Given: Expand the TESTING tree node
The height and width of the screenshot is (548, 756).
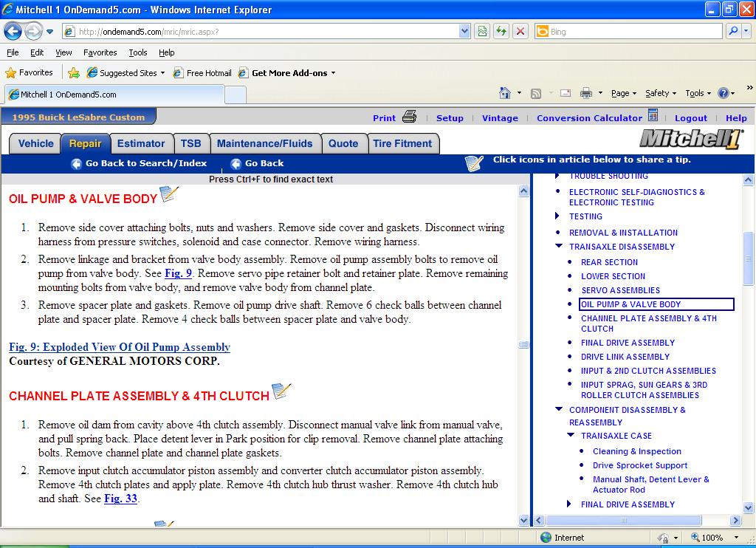Looking at the screenshot, I should [558, 216].
